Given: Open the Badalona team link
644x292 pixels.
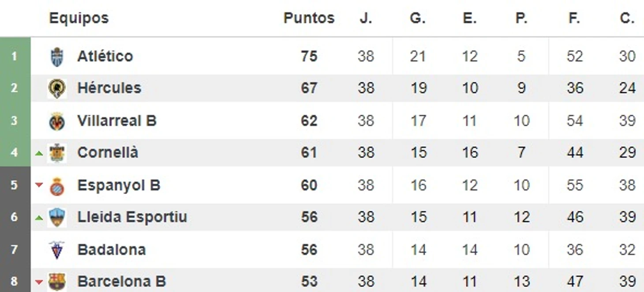Looking at the screenshot, I should click(x=112, y=250).
